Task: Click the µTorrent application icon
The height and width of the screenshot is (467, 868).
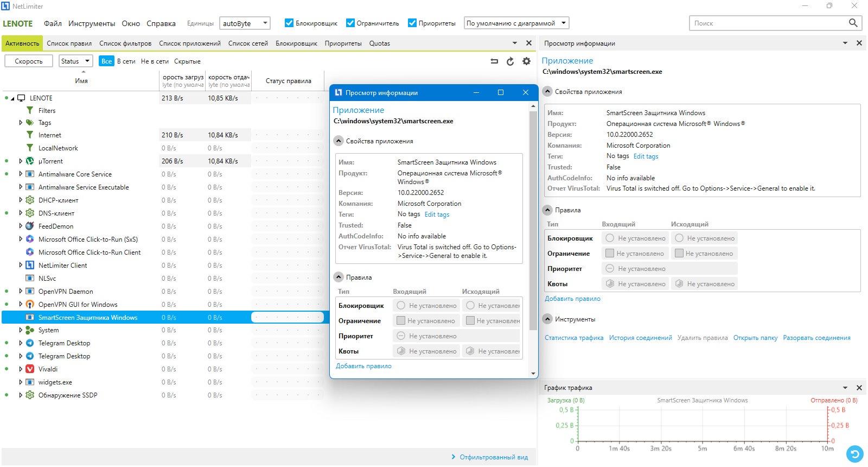Action: tap(30, 161)
